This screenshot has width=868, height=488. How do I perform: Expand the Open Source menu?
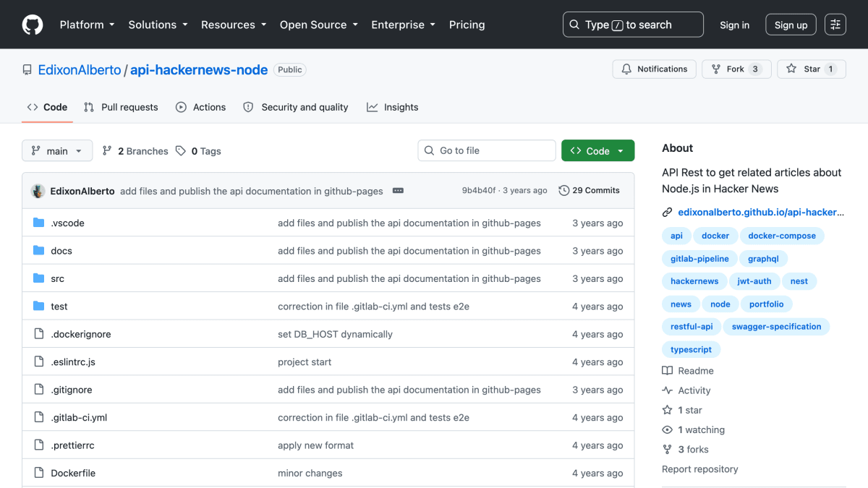click(319, 25)
